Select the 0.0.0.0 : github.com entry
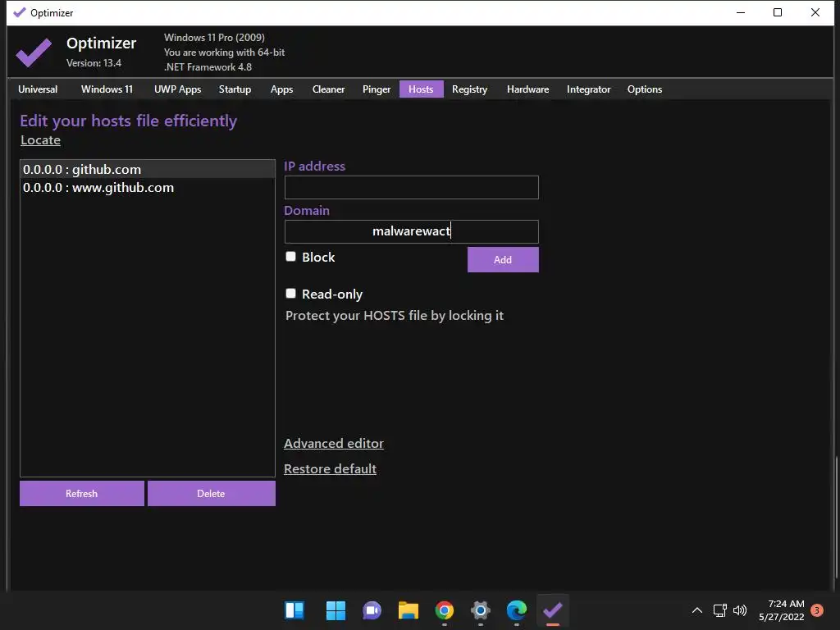The width and height of the screenshot is (840, 630). point(148,169)
